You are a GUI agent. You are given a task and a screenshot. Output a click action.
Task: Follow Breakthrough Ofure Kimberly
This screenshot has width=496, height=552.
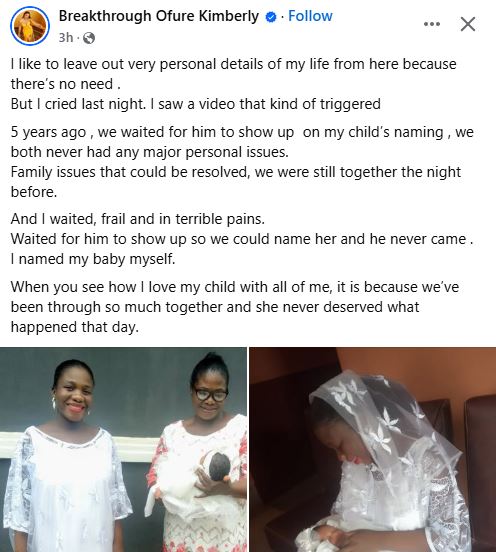pos(310,16)
